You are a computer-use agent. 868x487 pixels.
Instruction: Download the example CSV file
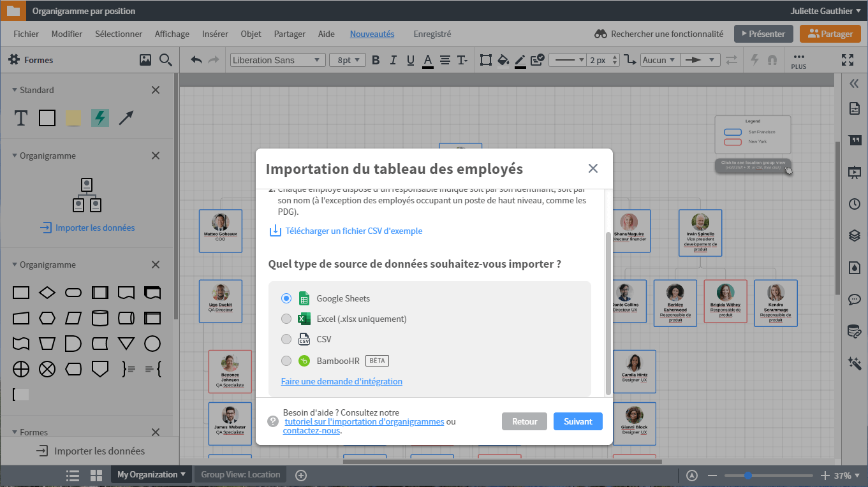point(353,231)
